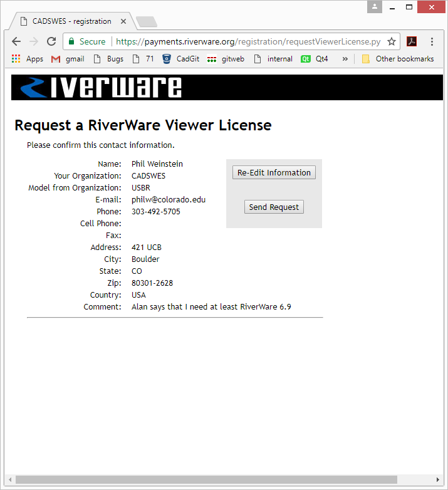Maximize the browser window
The width and height of the screenshot is (448, 490).
click(x=409, y=6)
